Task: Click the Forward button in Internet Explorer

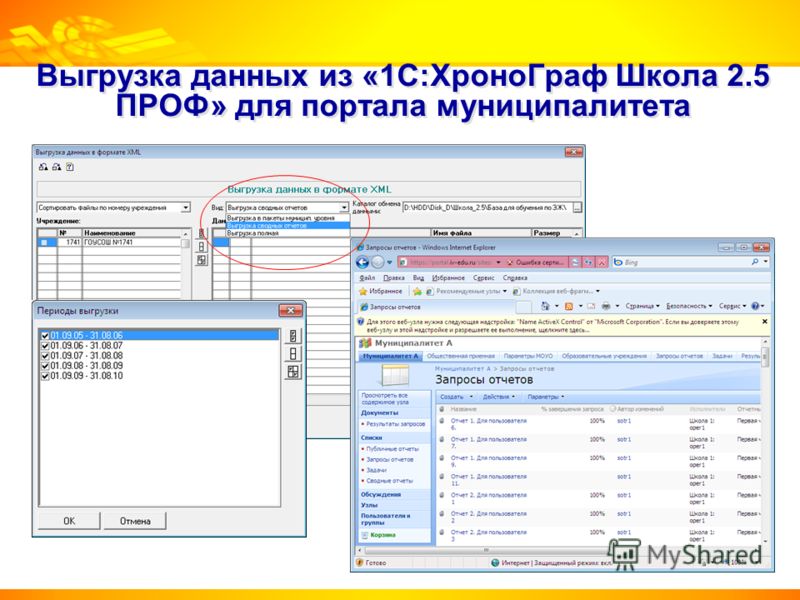Action: [378, 262]
